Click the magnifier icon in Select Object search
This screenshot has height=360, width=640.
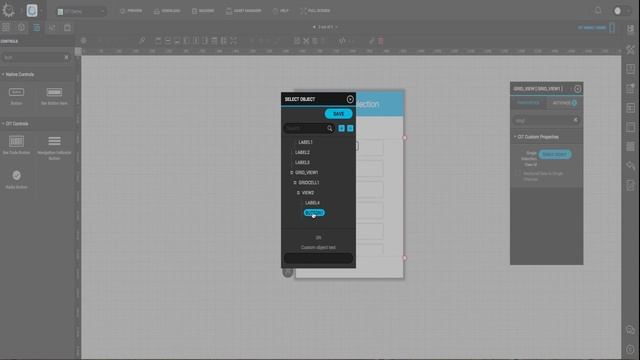pos(329,128)
